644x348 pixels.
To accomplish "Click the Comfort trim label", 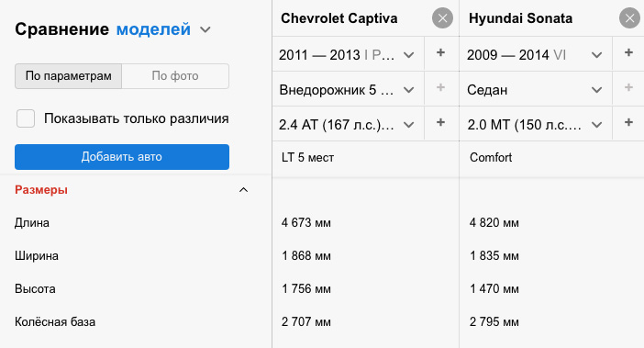I will tap(491, 157).
